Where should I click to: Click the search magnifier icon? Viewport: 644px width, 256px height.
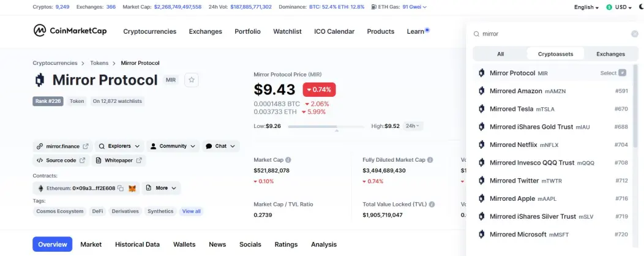tap(476, 34)
